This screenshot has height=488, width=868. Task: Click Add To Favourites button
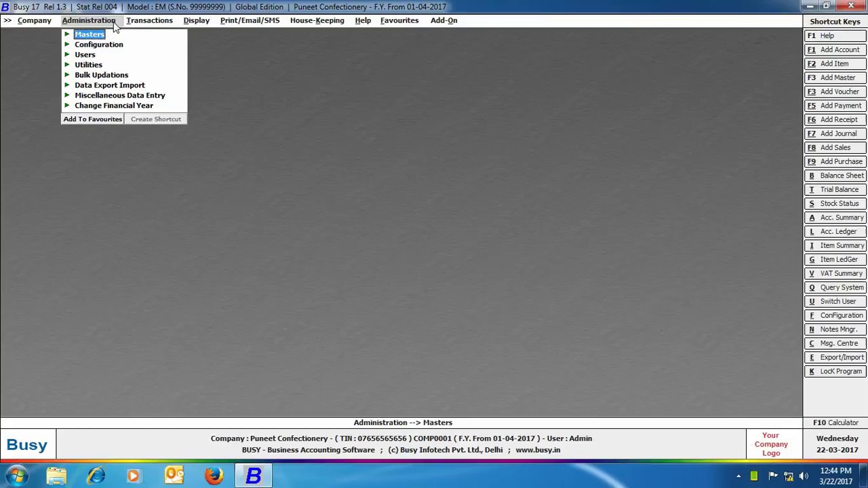(x=93, y=119)
